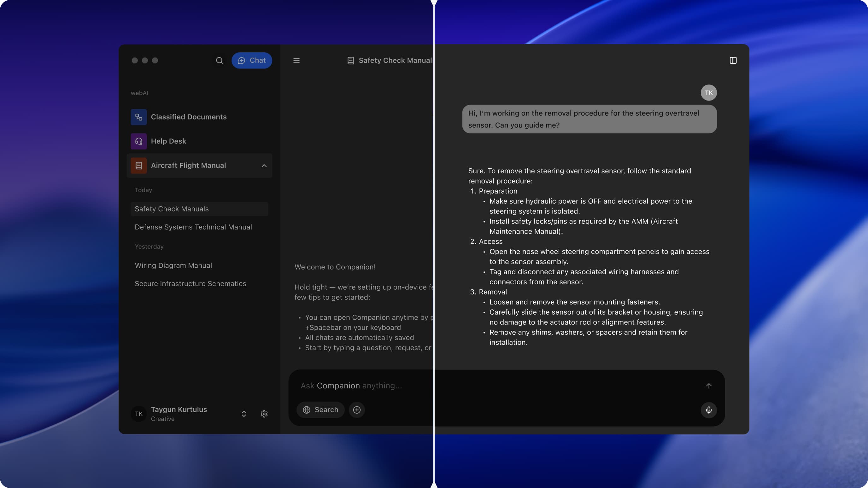Toggle voice input with the microphone

pyautogui.click(x=708, y=410)
